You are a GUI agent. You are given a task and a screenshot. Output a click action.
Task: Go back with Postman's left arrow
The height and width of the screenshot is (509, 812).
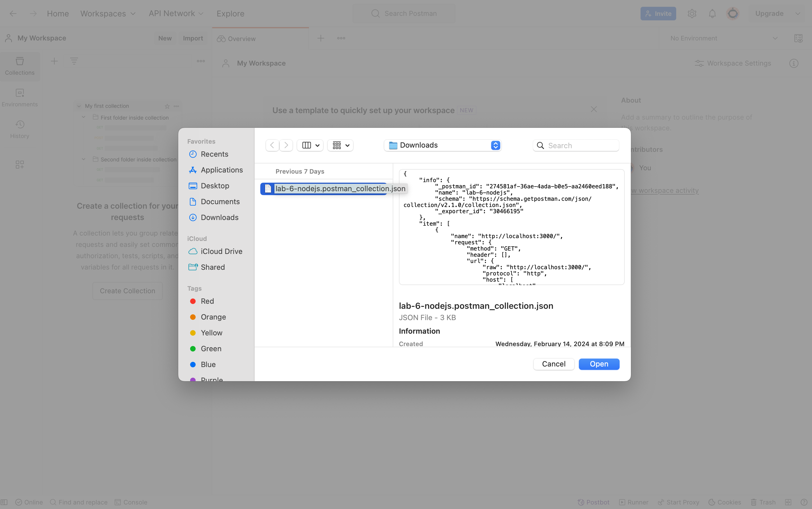(x=13, y=14)
